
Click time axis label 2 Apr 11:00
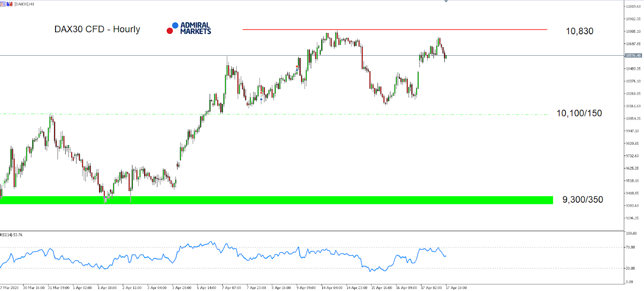pyautogui.click(x=132, y=288)
